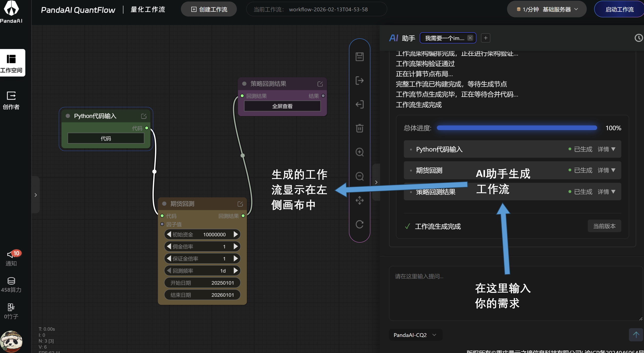Image resolution: width=644 pixels, height=353 pixels.
Task: Increase 佣金倍率 with right arrow
Action: [236, 246]
